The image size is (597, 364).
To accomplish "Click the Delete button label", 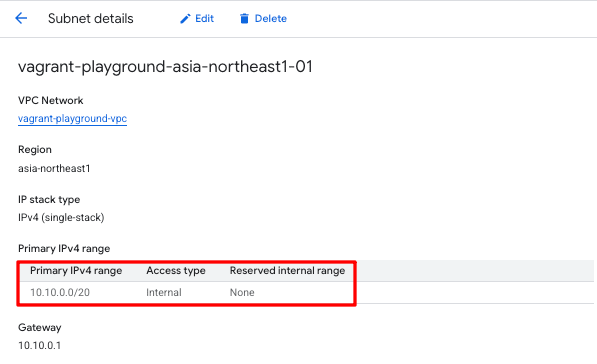I will click(271, 18).
